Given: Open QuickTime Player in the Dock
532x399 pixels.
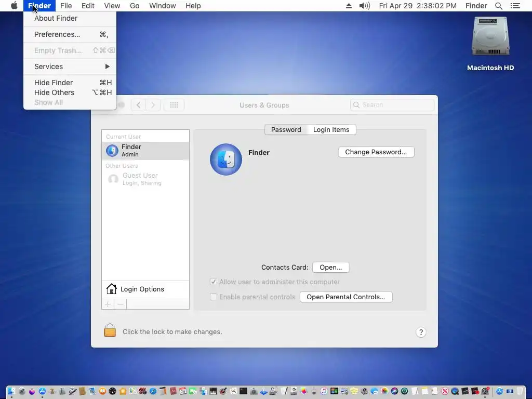Looking at the screenshot, I should click(x=455, y=391).
